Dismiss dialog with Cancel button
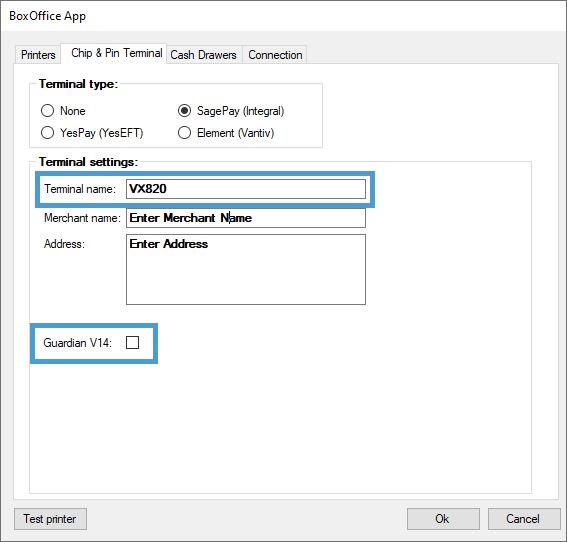Viewport: 567px width, 542px height. click(x=524, y=519)
